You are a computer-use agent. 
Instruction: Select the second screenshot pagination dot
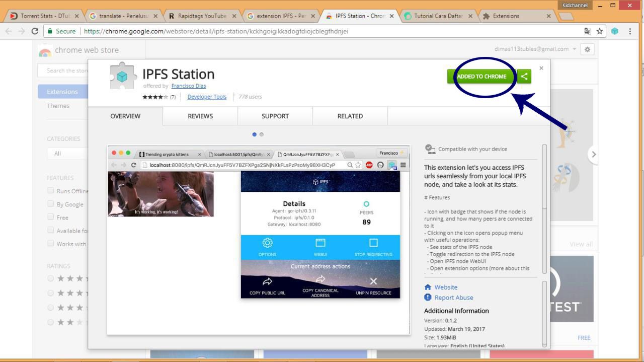tap(262, 134)
